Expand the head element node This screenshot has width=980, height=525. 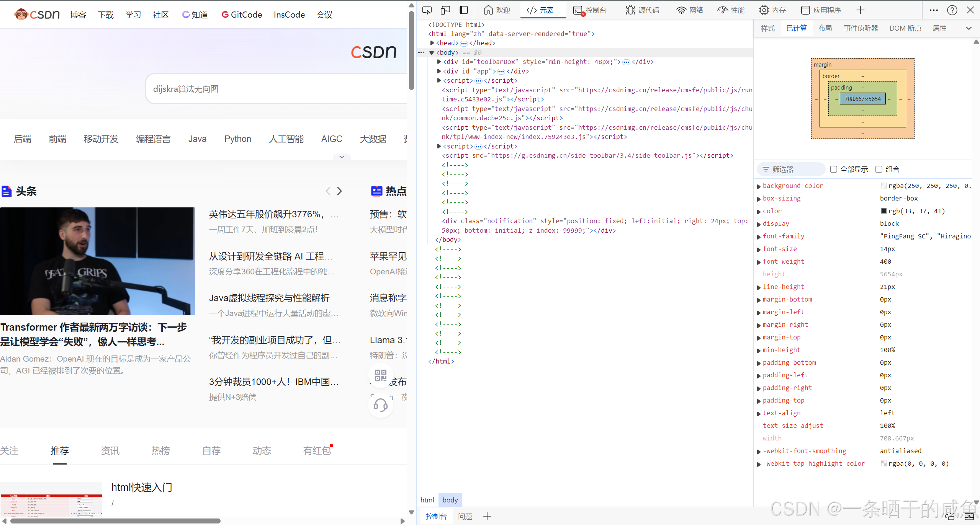tap(432, 43)
